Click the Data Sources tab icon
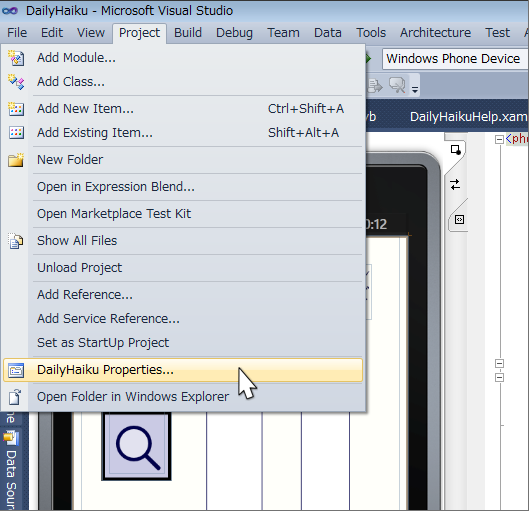Screen dimensions: 529x511 coord(11,438)
